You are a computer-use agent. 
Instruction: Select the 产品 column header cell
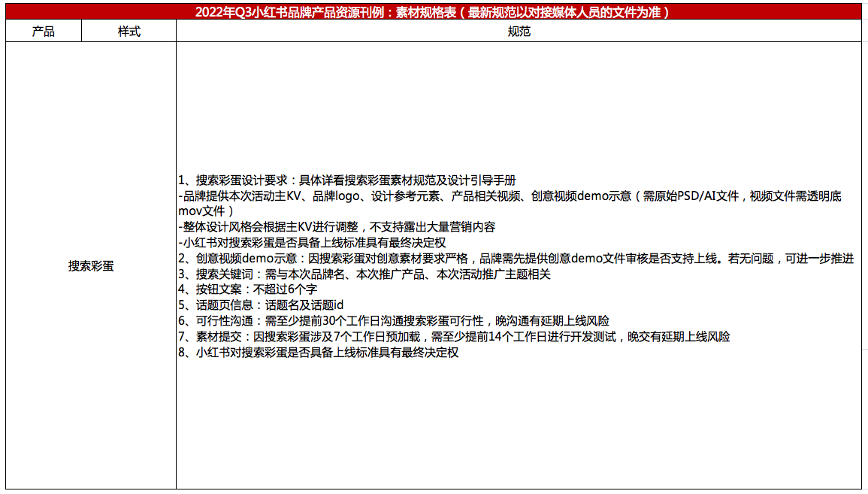[43, 31]
